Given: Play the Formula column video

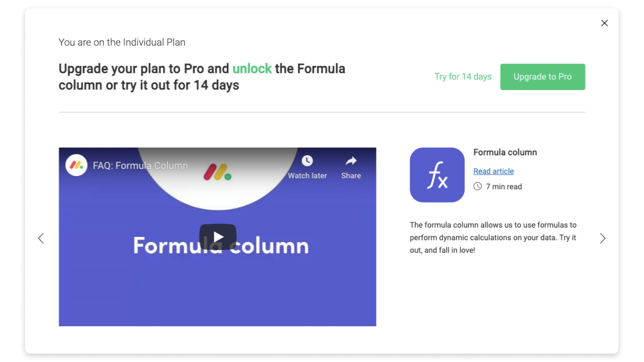Looking at the screenshot, I should tap(218, 237).
